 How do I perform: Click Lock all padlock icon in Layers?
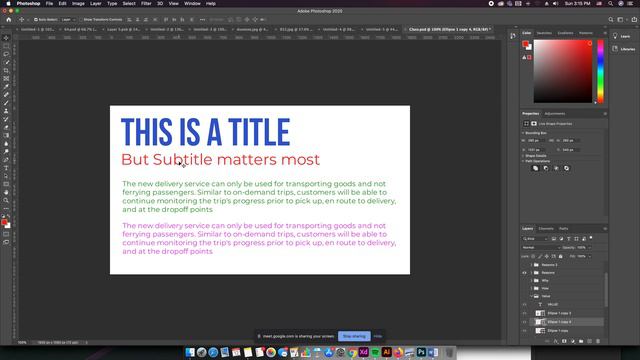click(x=561, y=256)
